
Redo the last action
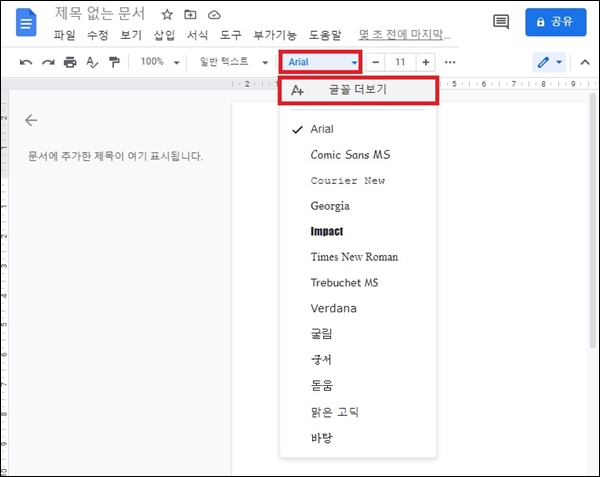[x=48, y=62]
